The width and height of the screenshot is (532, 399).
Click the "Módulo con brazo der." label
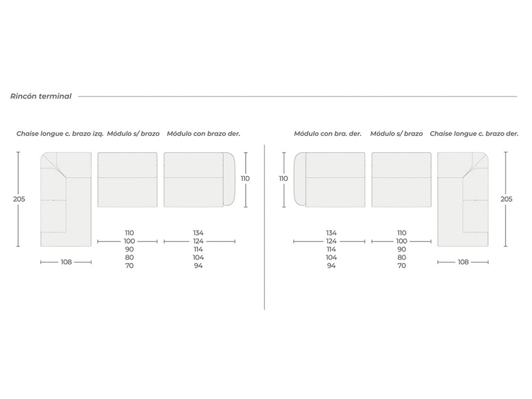pyautogui.click(x=204, y=134)
